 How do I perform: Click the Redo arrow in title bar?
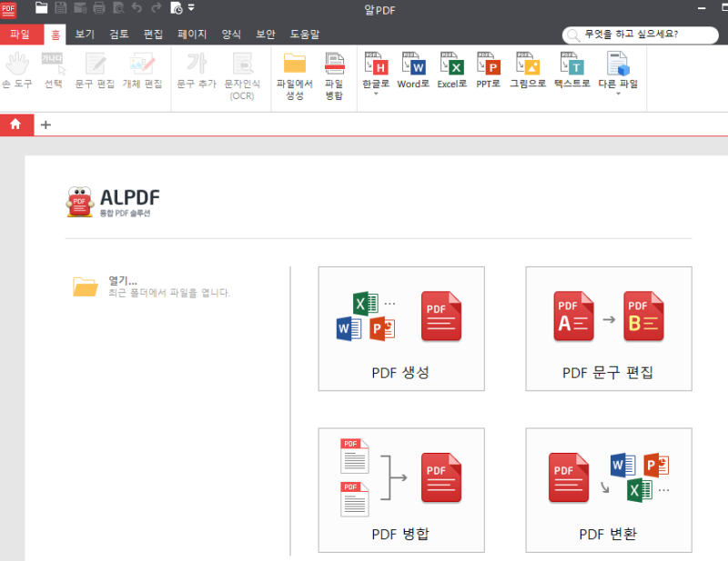click(x=157, y=8)
